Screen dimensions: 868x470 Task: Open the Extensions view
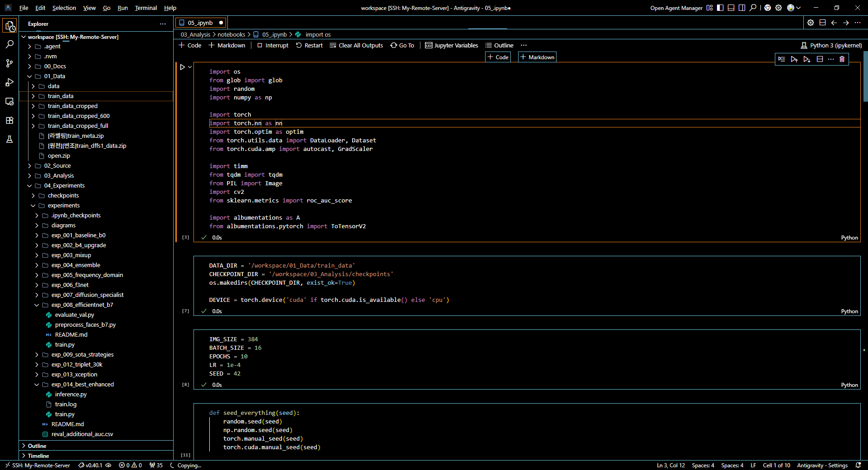pos(9,120)
